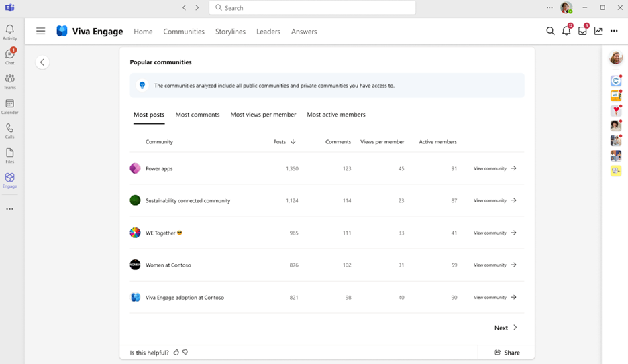The width and height of the screenshot is (628, 364).
Task: Switch to Most comments tab
Action: tap(197, 115)
